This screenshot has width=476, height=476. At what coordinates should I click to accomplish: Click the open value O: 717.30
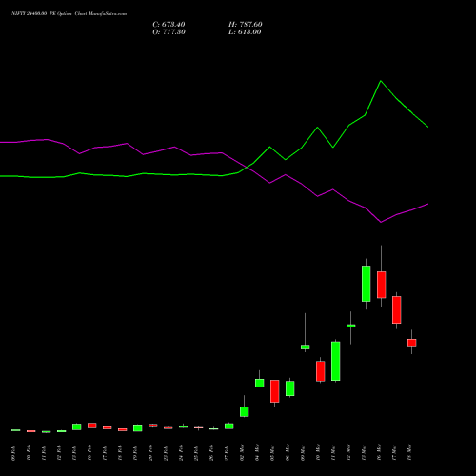click(x=169, y=32)
